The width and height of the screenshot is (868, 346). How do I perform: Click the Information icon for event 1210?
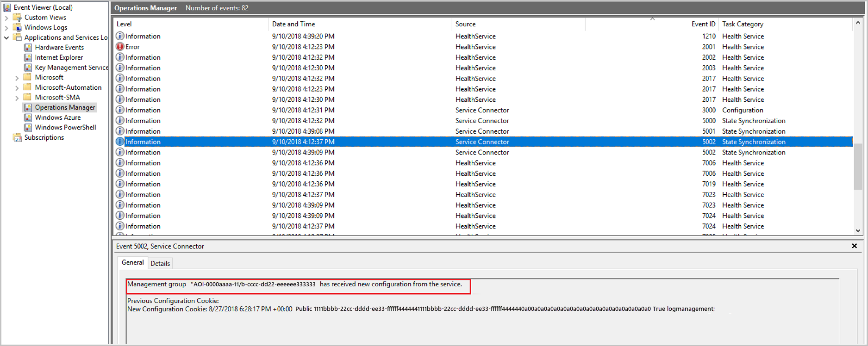120,36
